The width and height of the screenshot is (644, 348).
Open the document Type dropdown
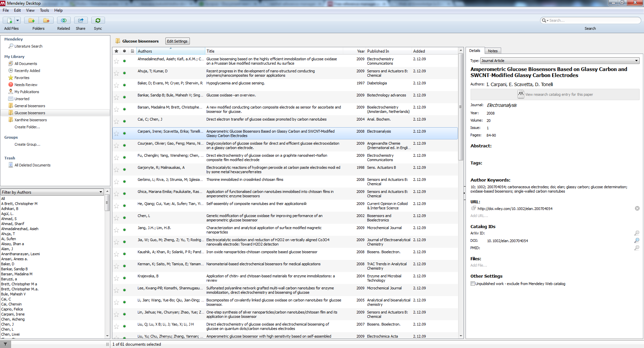pyautogui.click(x=560, y=61)
